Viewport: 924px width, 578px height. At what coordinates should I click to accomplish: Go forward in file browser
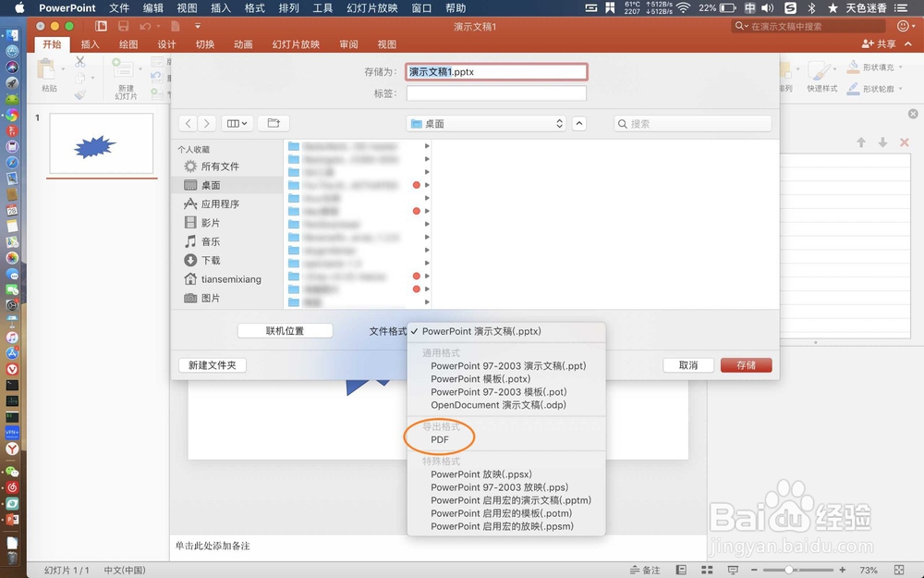(206, 123)
